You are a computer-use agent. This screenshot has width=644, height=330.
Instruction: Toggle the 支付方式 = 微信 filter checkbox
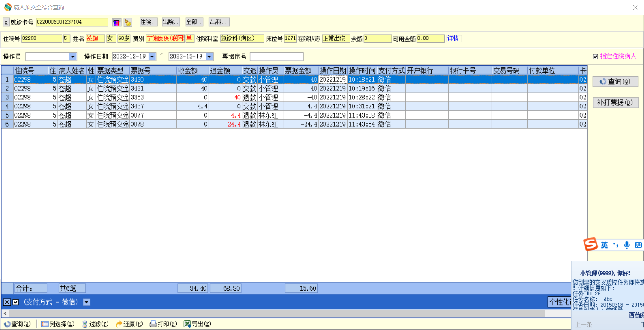point(16,302)
